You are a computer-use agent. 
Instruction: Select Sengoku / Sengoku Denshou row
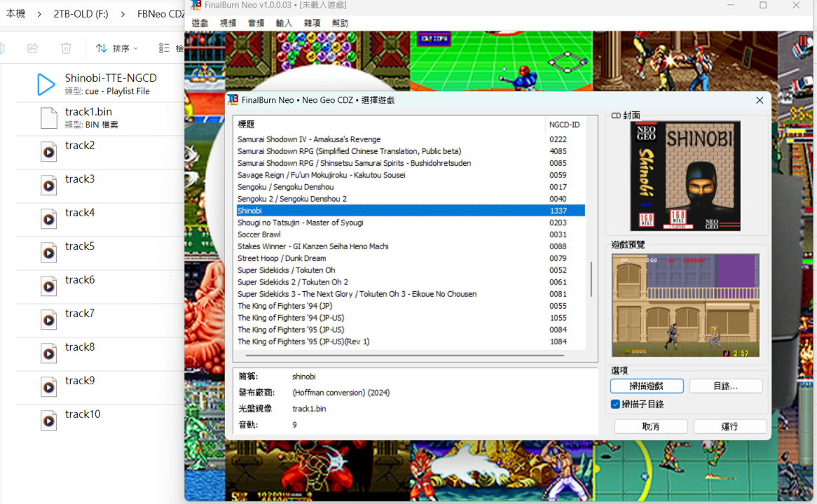[411, 187]
